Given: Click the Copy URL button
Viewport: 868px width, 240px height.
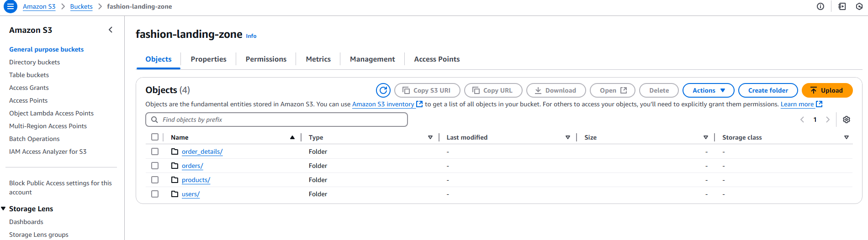Looking at the screenshot, I should [x=493, y=90].
